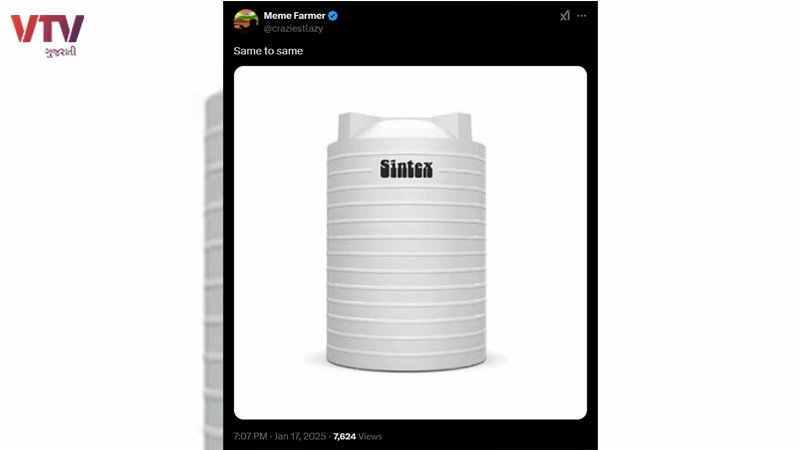The width and height of the screenshot is (800, 450).
Task: Click the domed lid of the tank
Action: tap(406, 128)
